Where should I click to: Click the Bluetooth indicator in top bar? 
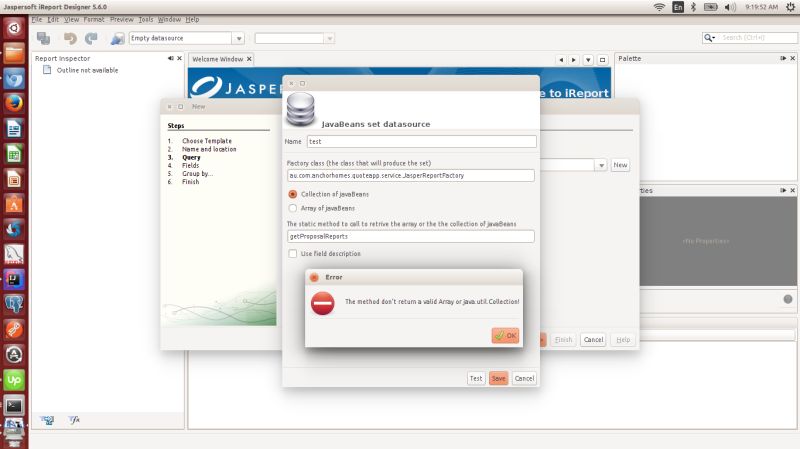[x=693, y=7]
